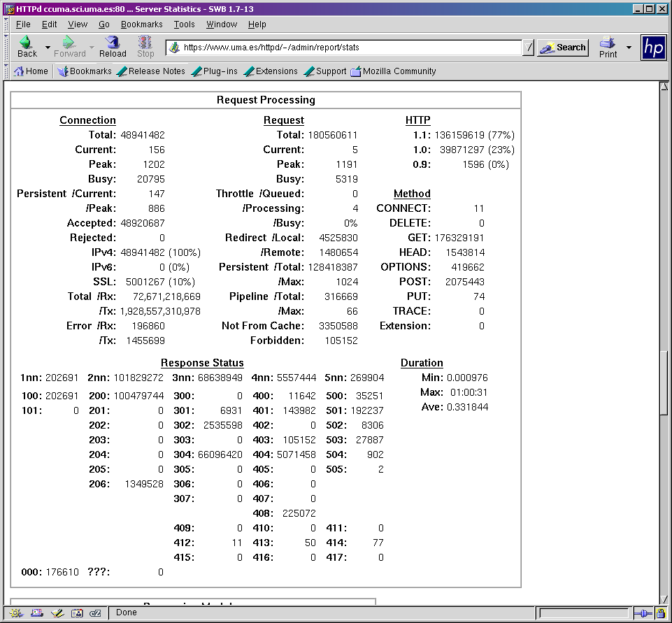Click the Search button
Screen dimensions: 672x623
click(x=563, y=48)
